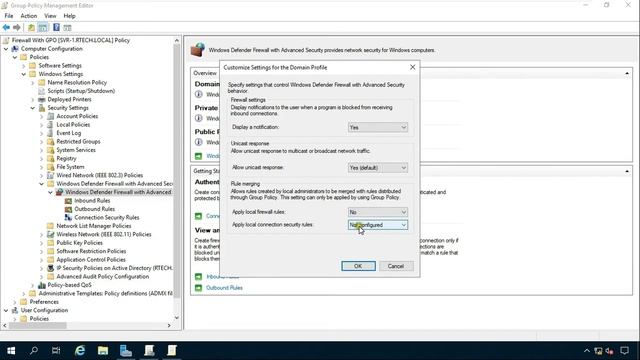Select the Connection Security Rules tree icon
This screenshot has height=360, width=640.
pyautogui.click(x=68, y=218)
